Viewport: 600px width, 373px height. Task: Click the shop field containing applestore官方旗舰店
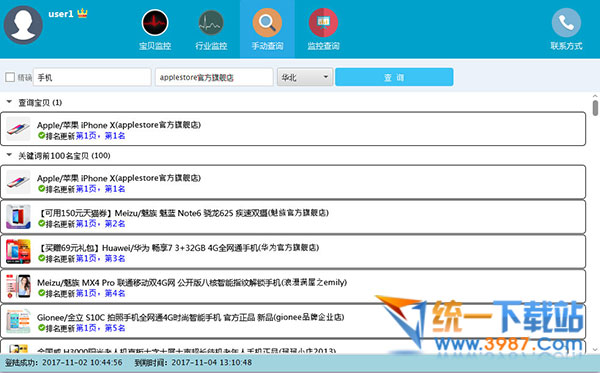pyautogui.click(x=214, y=77)
